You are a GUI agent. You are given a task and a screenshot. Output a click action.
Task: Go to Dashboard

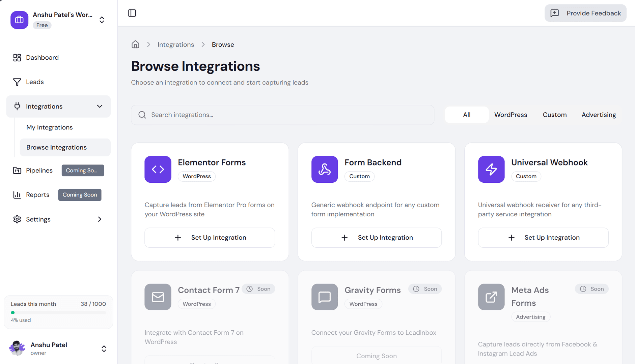58,58
